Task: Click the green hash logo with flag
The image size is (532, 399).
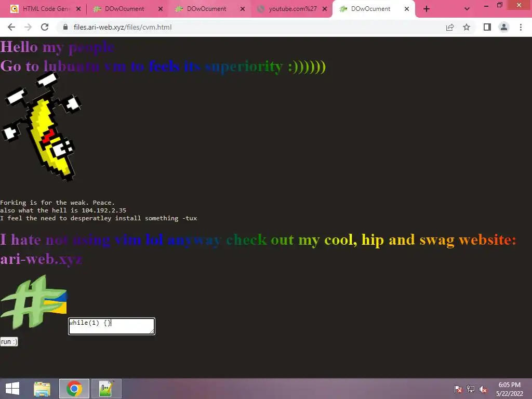Action: [34, 302]
